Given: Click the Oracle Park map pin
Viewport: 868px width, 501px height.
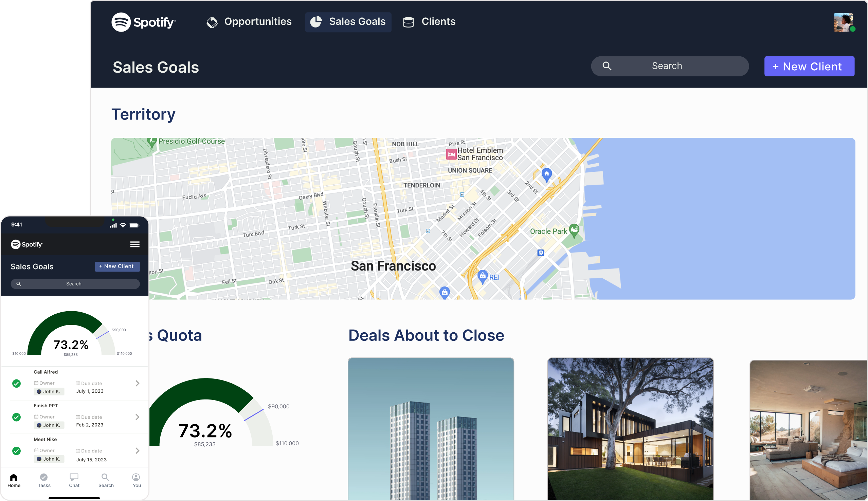Looking at the screenshot, I should tap(574, 230).
